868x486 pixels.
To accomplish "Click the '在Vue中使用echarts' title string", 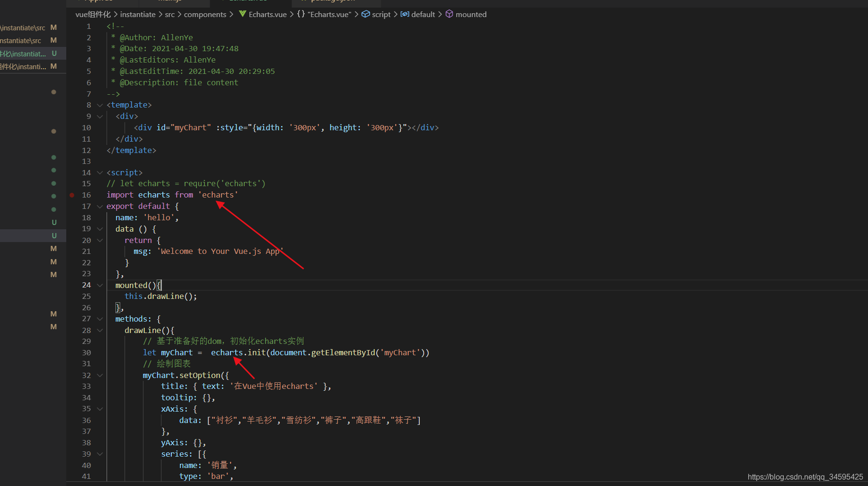I will coord(274,386).
